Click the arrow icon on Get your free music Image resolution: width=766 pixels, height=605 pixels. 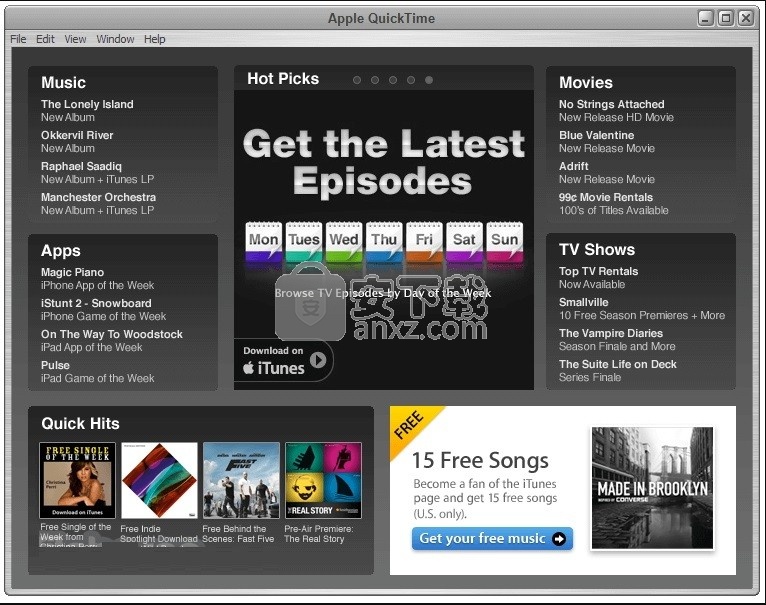559,539
